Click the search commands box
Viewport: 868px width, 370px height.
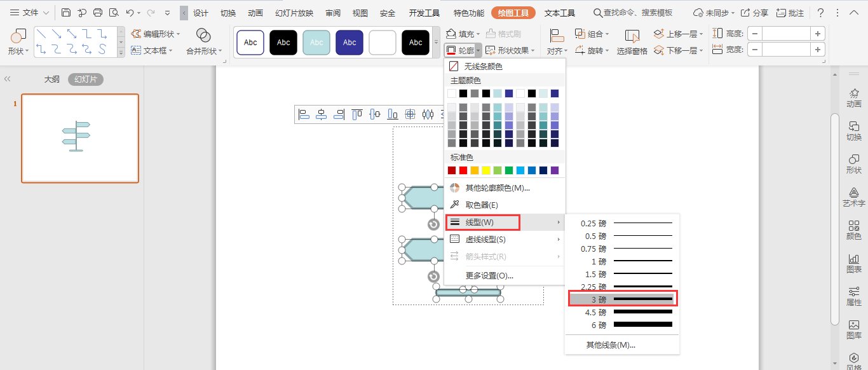click(x=633, y=13)
